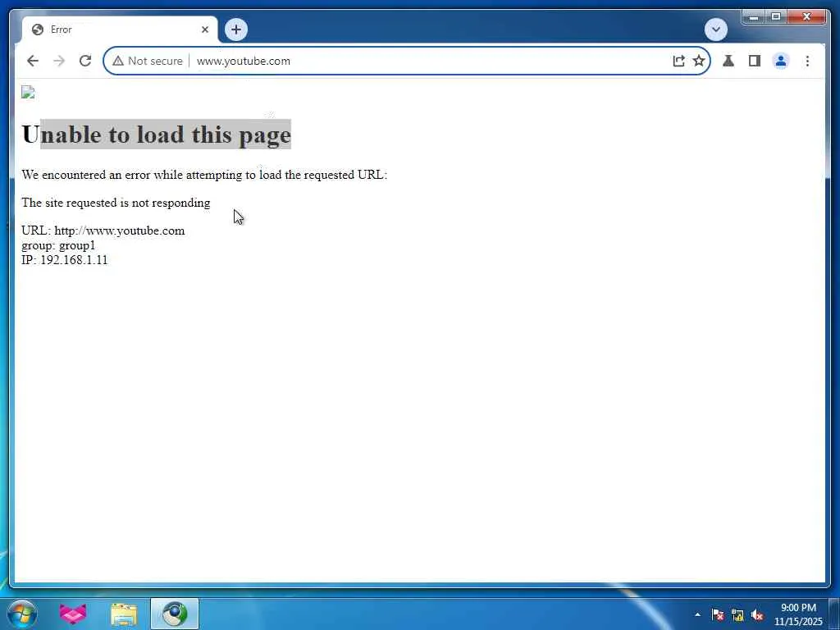Click the 'group: group1' text
The image size is (840, 630).
click(x=58, y=245)
